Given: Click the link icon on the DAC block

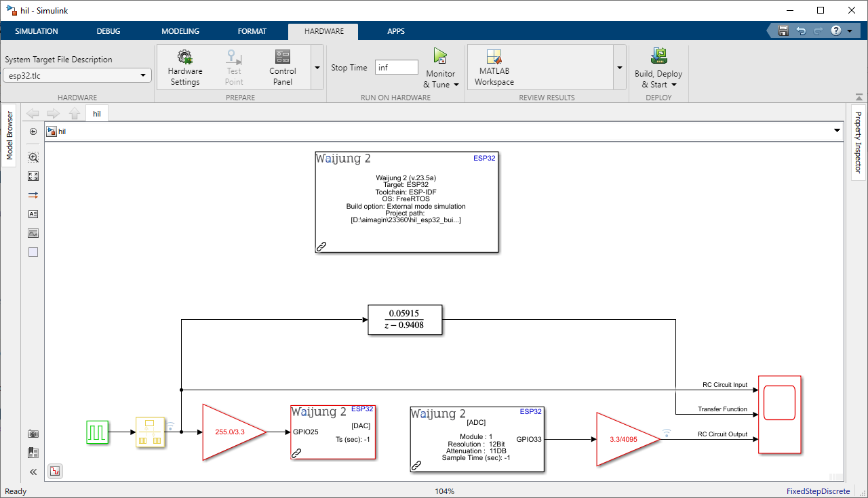Looking at the screenshot, I should (x=296, y=453).
